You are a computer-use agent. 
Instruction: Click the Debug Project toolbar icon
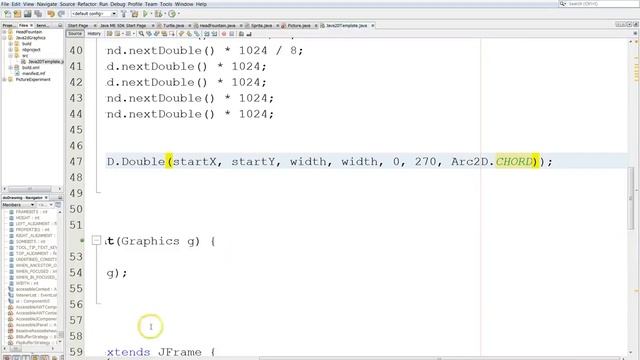click(158, 14)
